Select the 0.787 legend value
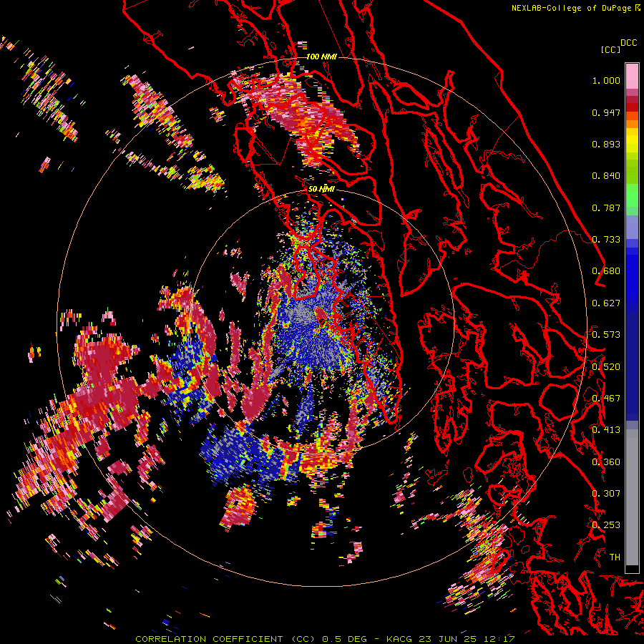 tap(606, 208)
